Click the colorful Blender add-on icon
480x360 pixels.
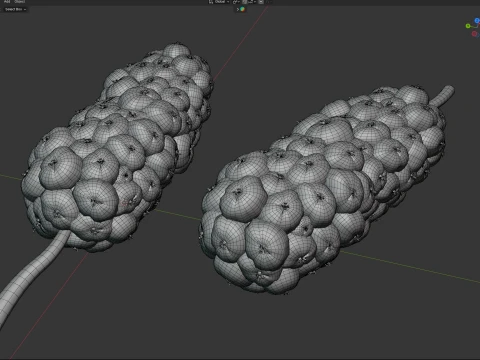click(x=243, y=9)
